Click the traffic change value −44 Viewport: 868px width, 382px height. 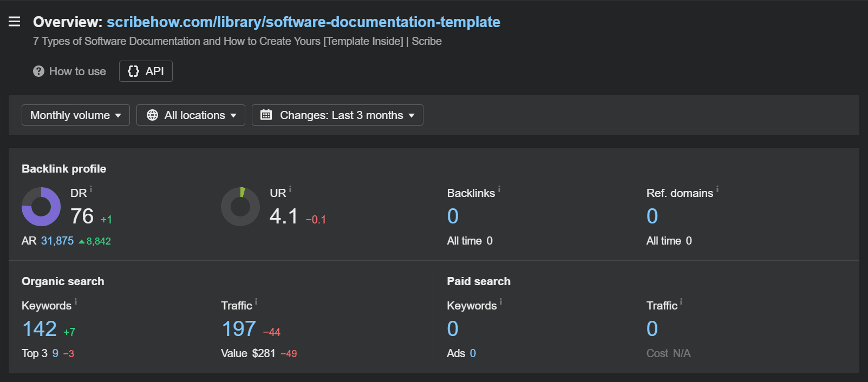click(x=272, y=332)
